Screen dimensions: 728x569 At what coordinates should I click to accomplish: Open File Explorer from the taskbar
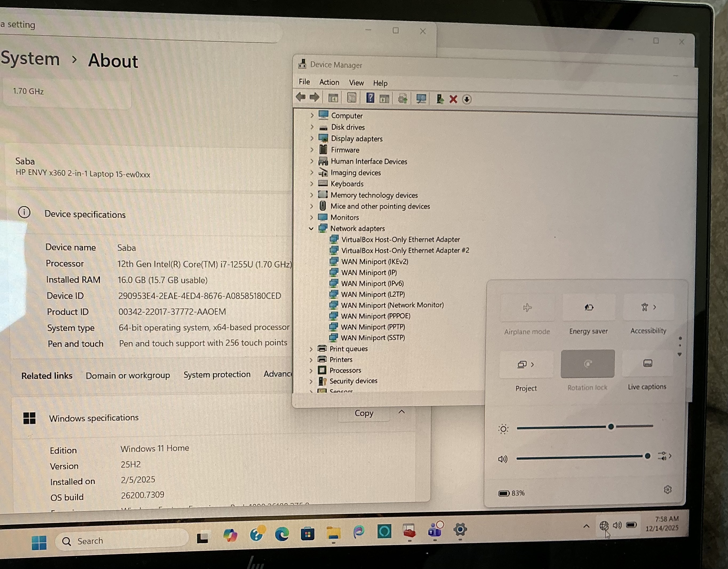(x=333, y=533)
